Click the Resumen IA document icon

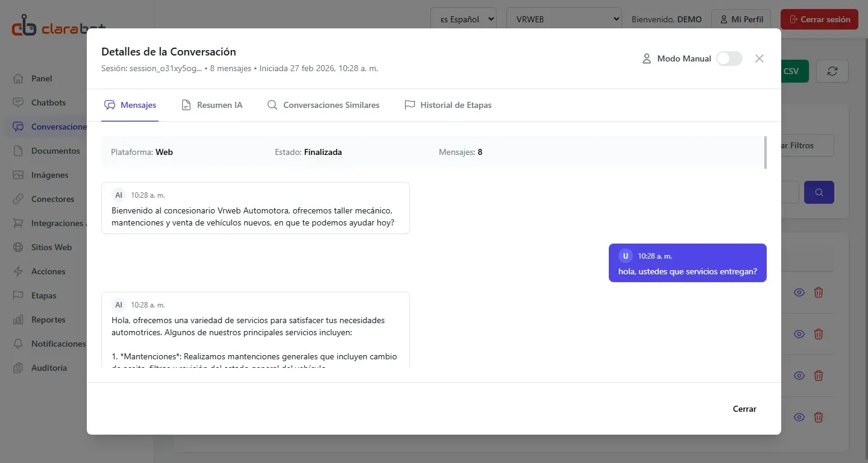pyautogui.click(x=186, y=105)
